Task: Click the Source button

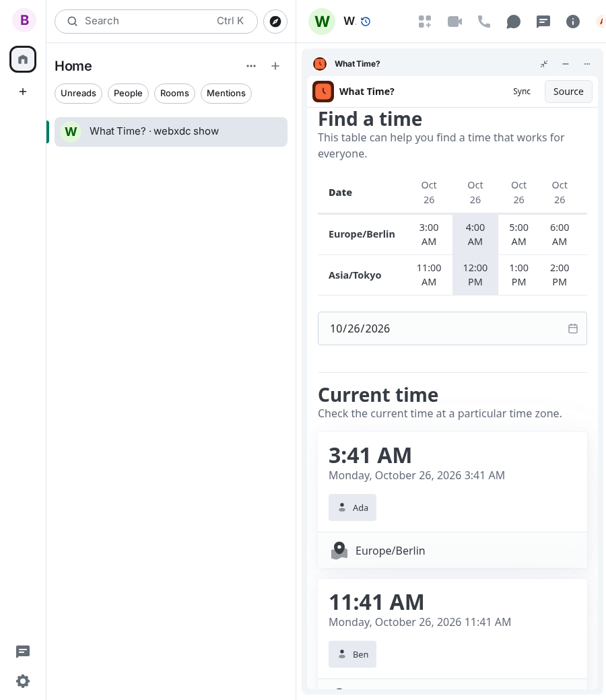Action: tap(568, 92)
